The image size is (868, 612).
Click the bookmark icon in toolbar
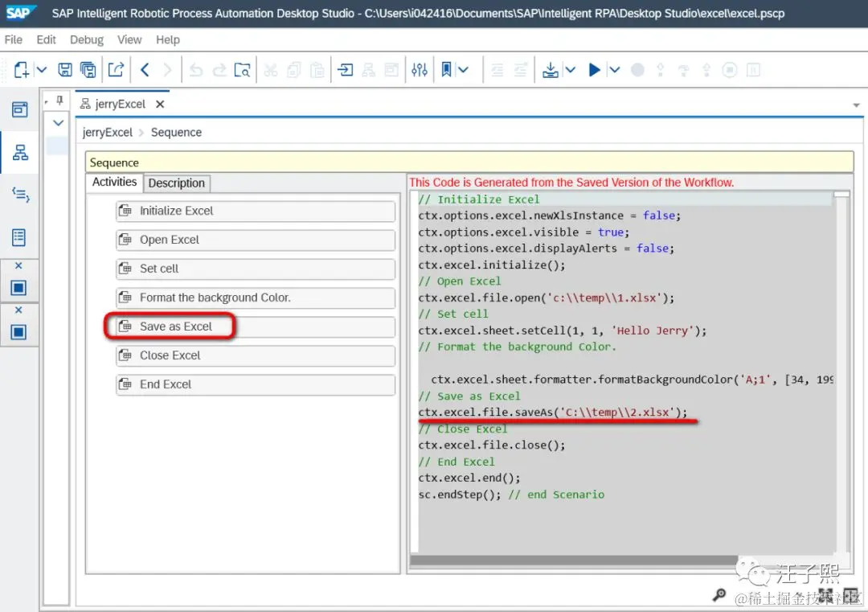[x=446, y=70]
